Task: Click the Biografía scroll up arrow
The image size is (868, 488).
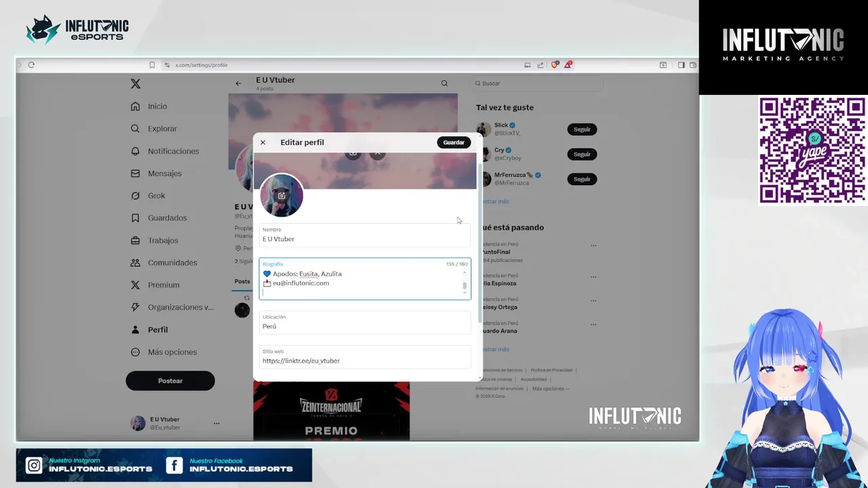Action: 465,272
